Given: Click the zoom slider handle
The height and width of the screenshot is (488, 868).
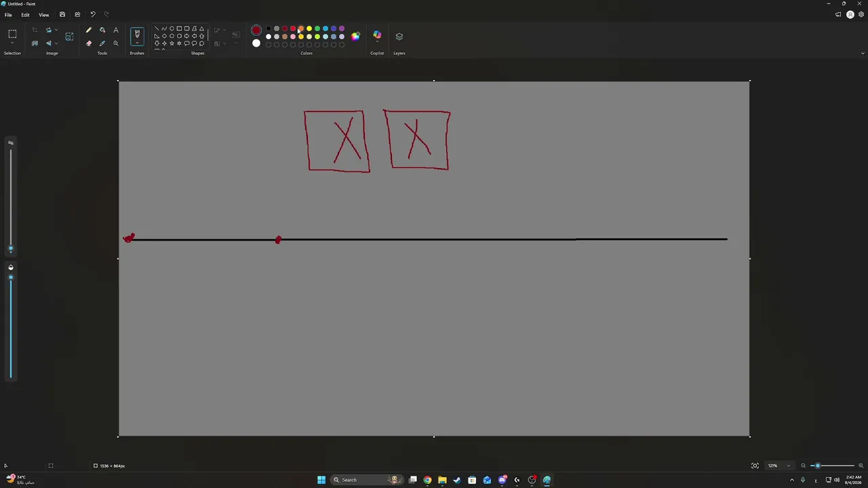Looking at the screenshot, I should tap(818, 466).
